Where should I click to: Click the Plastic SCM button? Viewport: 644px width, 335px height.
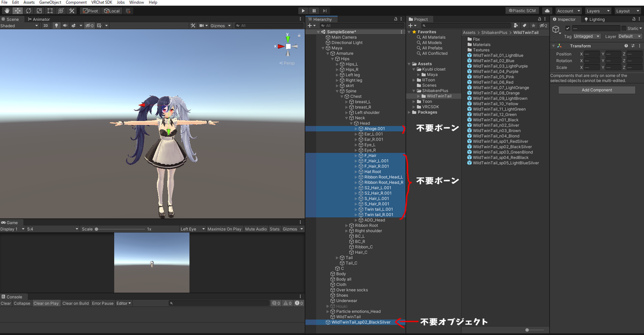point(522,11)
